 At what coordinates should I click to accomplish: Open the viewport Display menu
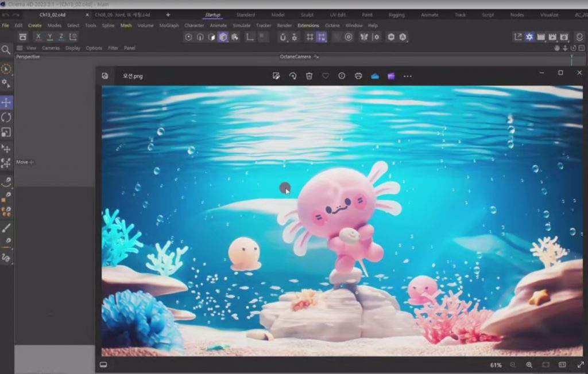tap(73, 48)
